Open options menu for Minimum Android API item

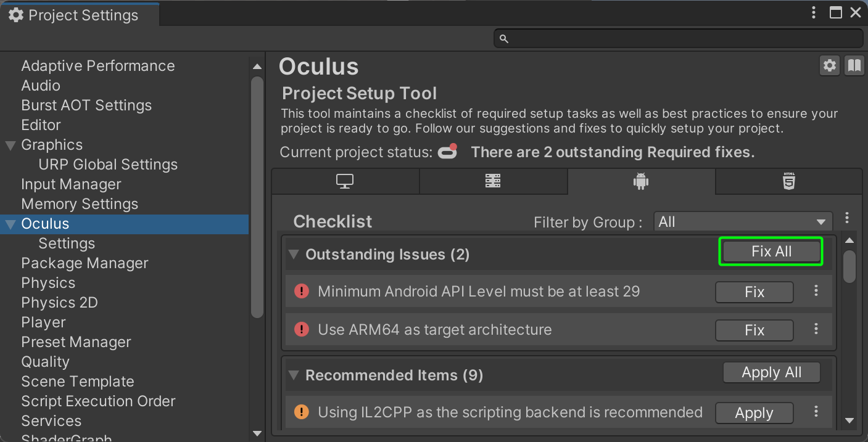pyautogui.click(x=816, y=291)
